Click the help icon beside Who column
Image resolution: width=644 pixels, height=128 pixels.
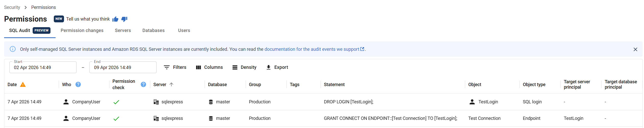coord(78,85)
